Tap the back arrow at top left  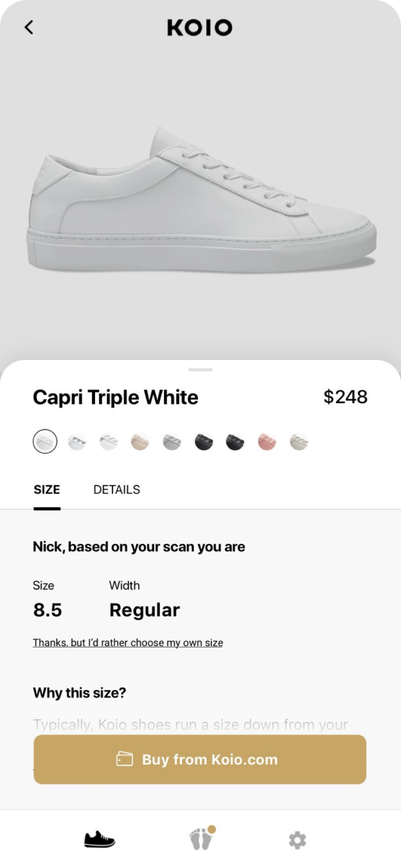28,28
